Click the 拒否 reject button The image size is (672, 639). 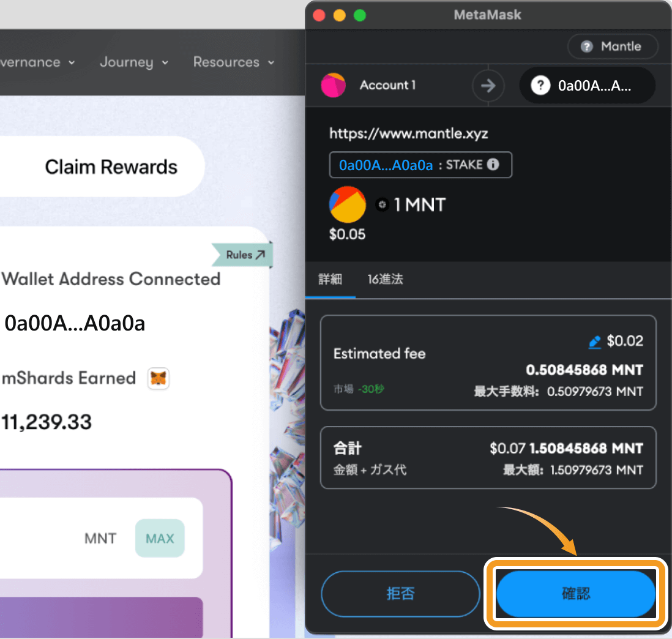pos(400,594)
